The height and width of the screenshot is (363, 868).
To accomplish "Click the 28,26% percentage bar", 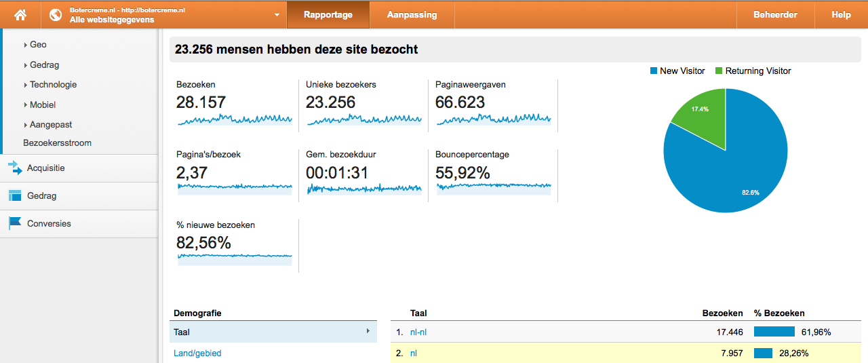I will [x=764, y=353].
